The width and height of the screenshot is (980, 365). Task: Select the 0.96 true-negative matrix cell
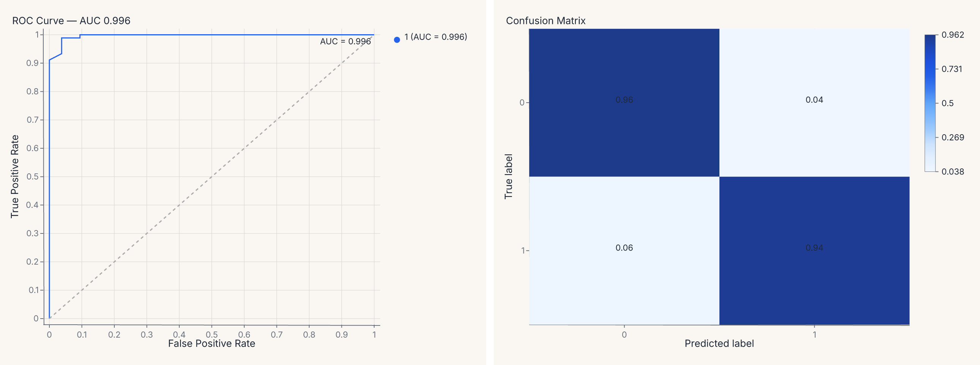(624, 102)
